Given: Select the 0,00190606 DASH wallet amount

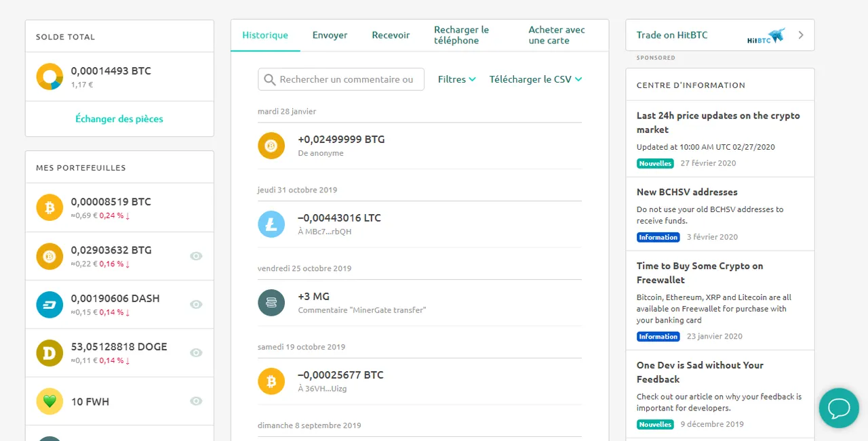Looking at the screenshot, I should (x=115, y=298).
